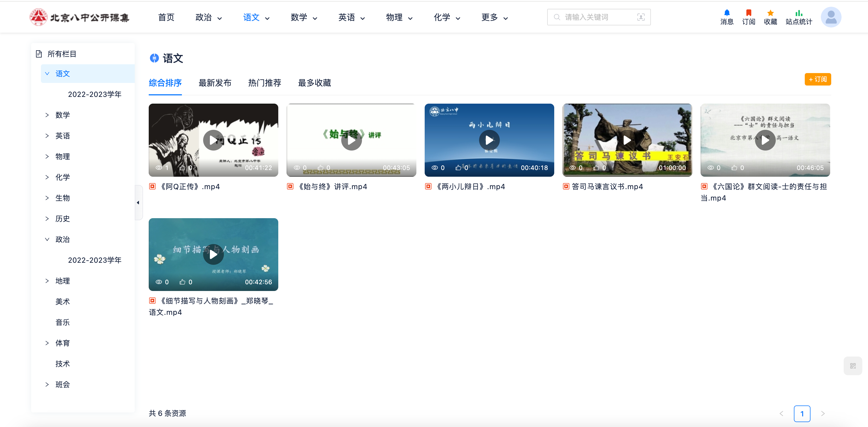The width and height of the screenshot is (868, 427).
Task: Click the 所有栏目 sidebar heading
Action: coord(62,54)
